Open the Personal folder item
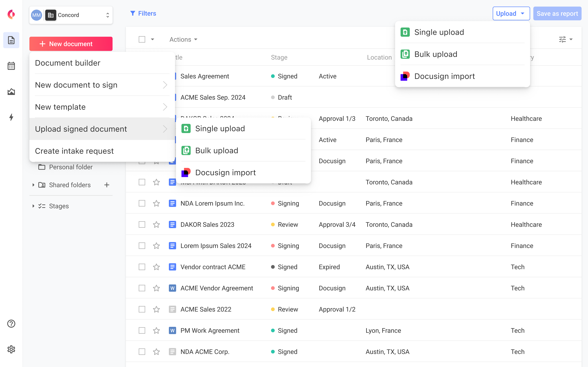The height and width of the screenshot is (367, 588). [x=71, y=167]
